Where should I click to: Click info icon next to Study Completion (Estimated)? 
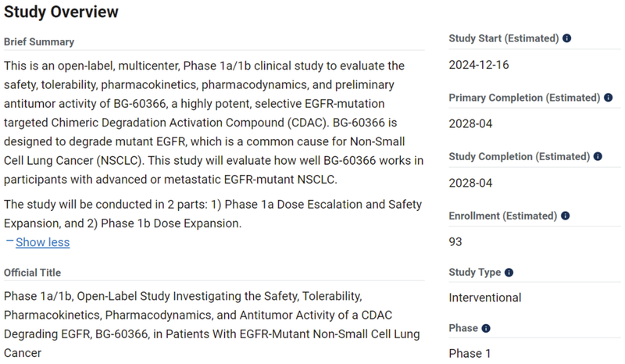[598, 156]
